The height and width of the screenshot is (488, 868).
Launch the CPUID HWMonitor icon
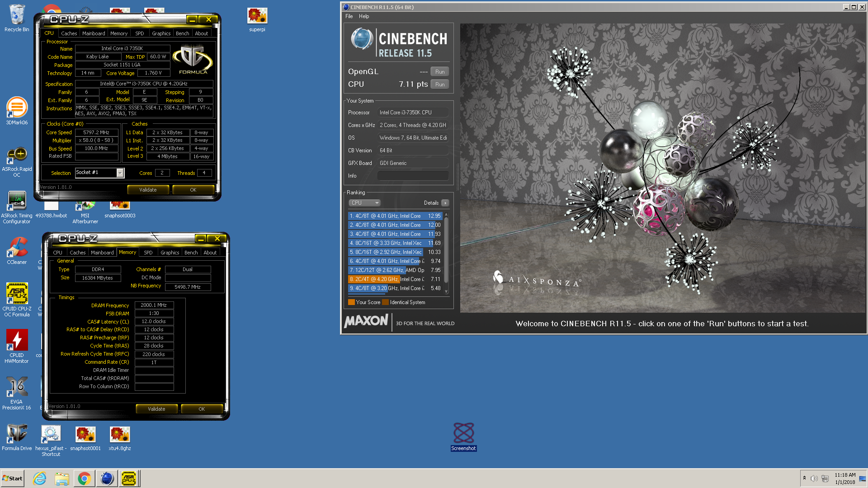click(17, 346)
